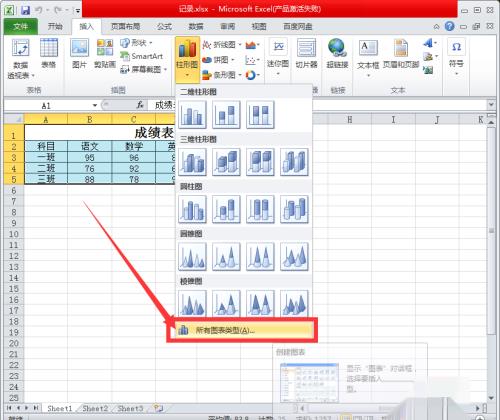Screen dimensions: 500x420
Task: Select cell containing 一班
Action: (x=46, y=157)
